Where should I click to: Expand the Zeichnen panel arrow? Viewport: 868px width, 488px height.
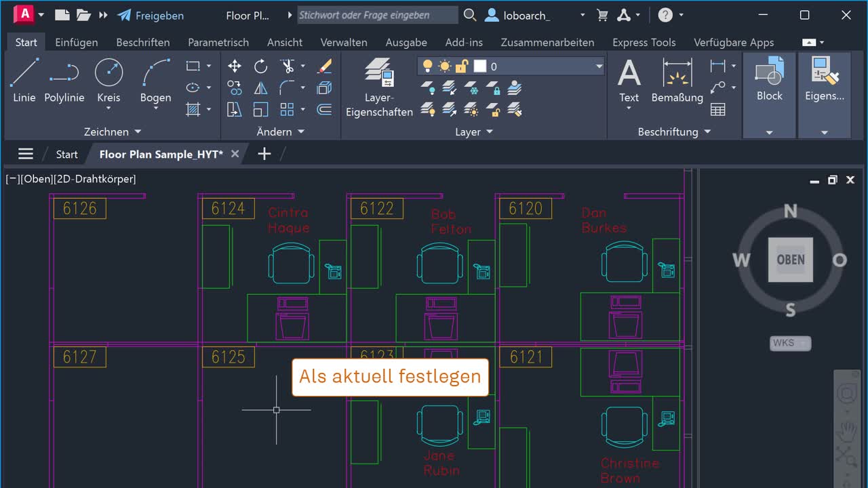138,131
